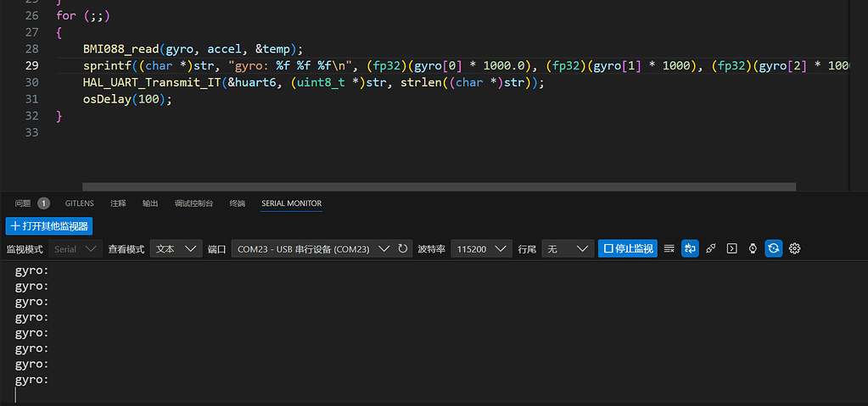Click the plug connection icon
868x406 pixels.
click(710, 248)
